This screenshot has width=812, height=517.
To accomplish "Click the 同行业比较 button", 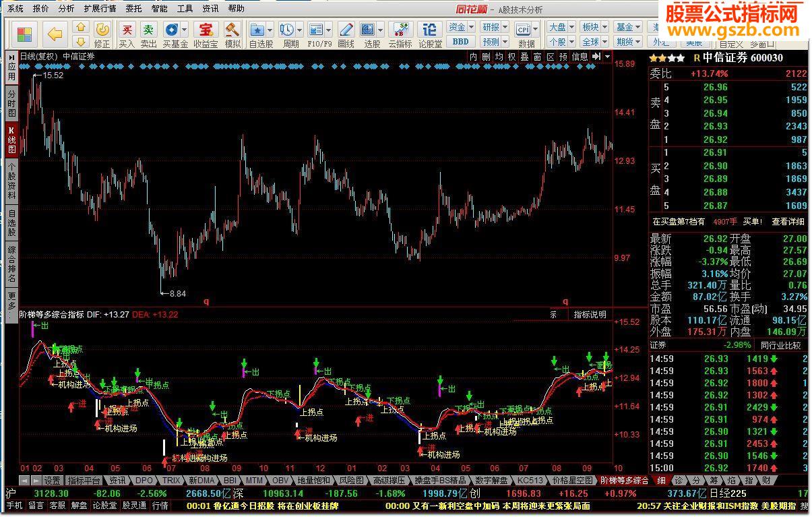I will (780, 345).
